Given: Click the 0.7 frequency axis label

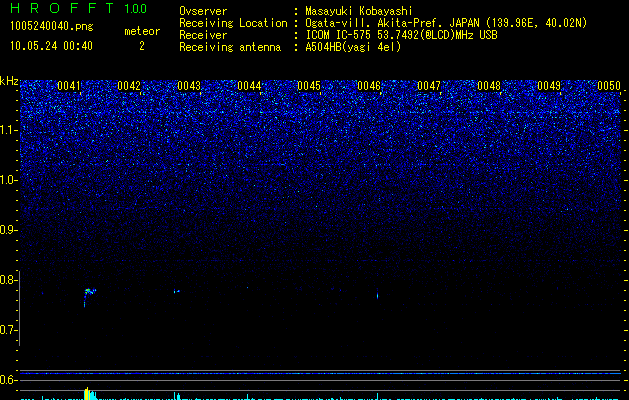Looking at the screenshot, I should click(8, 330).
